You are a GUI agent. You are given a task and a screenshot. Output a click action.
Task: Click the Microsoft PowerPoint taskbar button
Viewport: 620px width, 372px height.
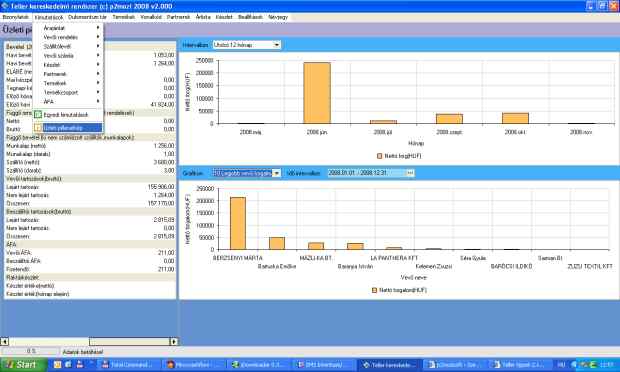click(x=193, y=364)
